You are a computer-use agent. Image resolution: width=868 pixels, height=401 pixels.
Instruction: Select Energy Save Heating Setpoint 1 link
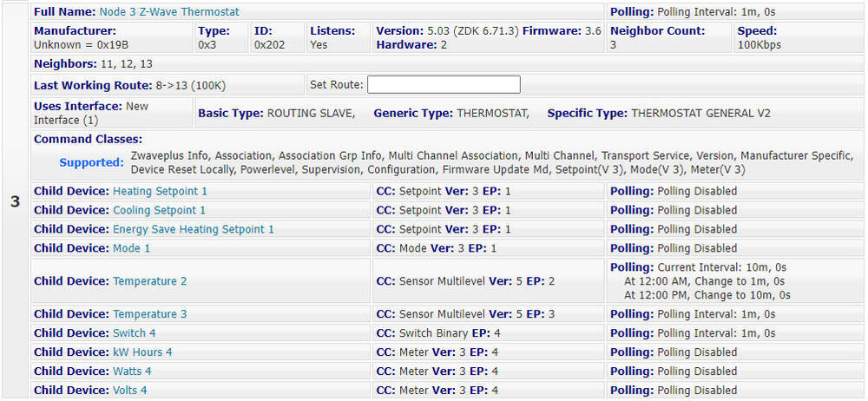pyautogui.click(x=193, y=229)
